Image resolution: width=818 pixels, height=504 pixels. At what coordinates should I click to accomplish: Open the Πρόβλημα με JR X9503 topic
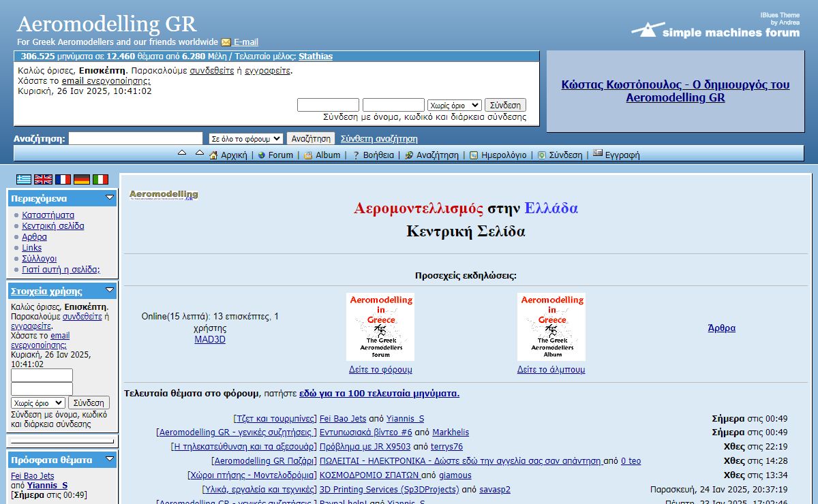(x=365, y=447)
